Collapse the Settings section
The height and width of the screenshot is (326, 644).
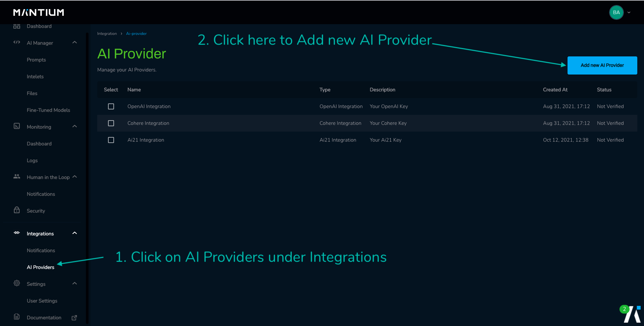click(75, 283)
